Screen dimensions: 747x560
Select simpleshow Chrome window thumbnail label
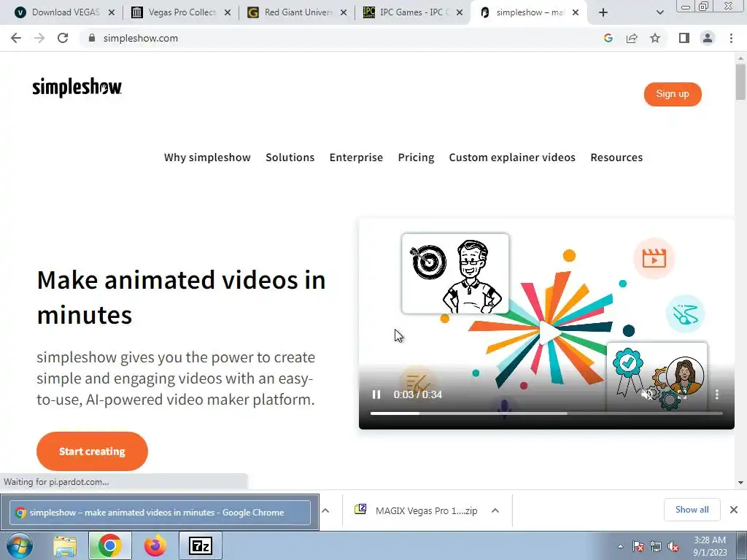160,513
